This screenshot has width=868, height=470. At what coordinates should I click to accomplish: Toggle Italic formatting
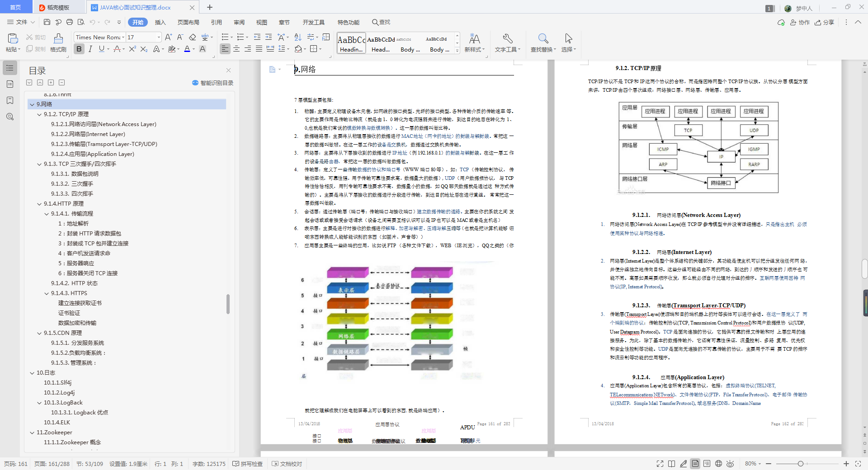pyautogui.click(x=90, y=49)
